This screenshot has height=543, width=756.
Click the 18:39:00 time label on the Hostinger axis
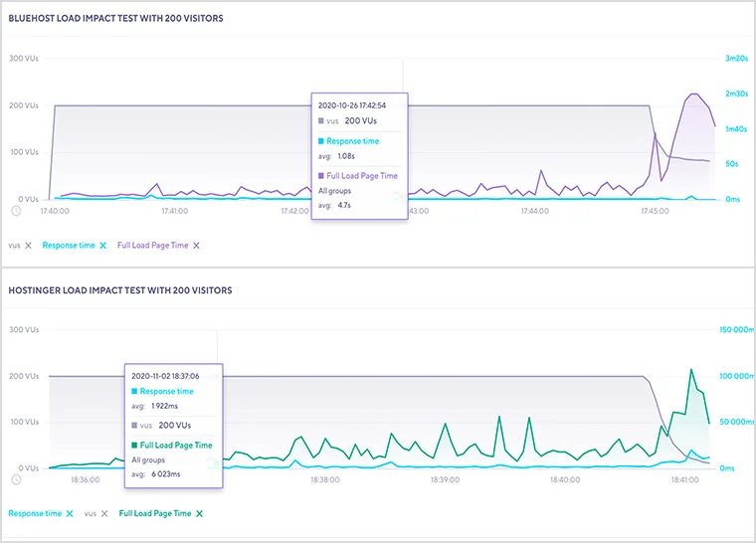point(445,479)
